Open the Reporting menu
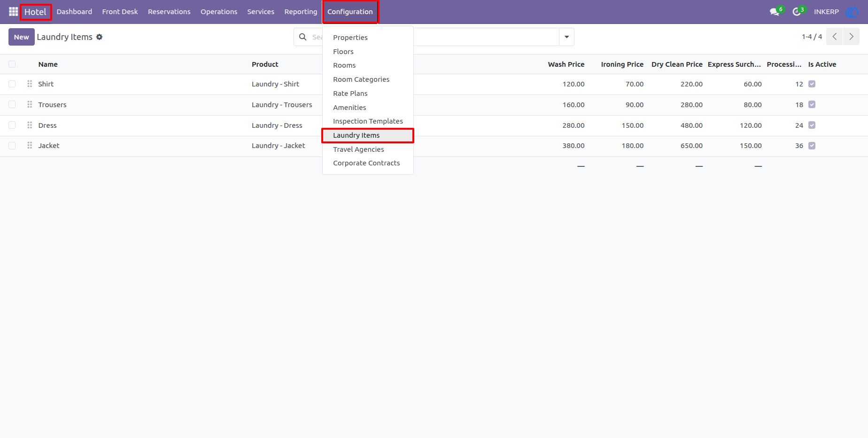The height and width of the screenshot is (438, 868). click(x=301, y=12)
